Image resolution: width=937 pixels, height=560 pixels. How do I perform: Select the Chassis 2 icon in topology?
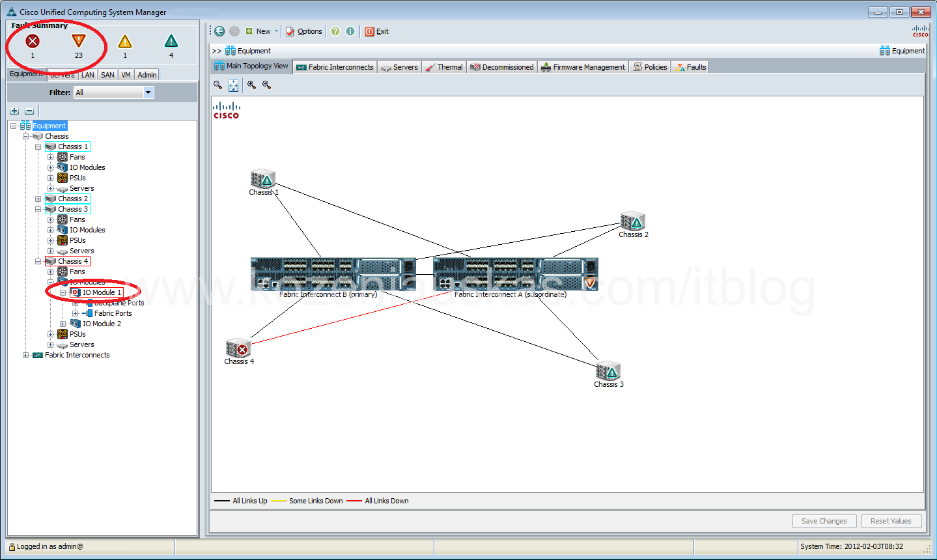pos(633,221)
